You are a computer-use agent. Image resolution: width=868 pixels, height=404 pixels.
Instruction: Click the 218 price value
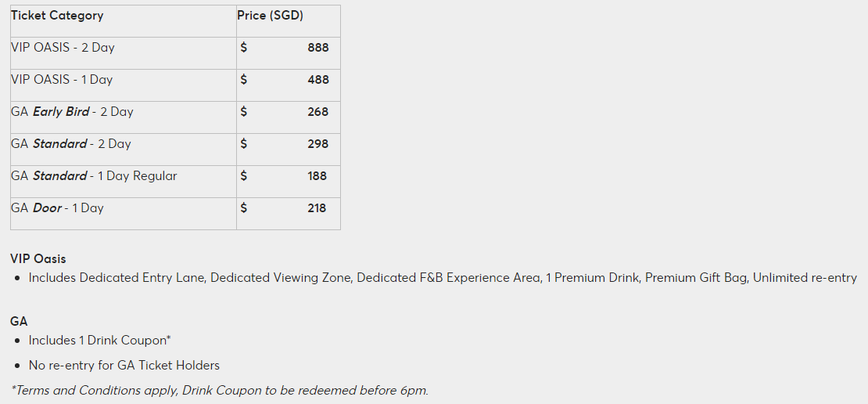(x=317, y=208)
